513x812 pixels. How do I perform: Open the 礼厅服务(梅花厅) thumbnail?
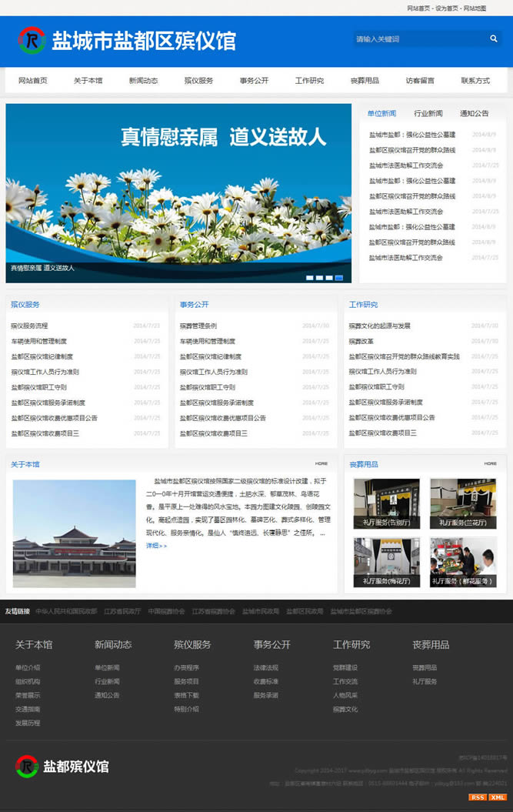pos(387,563)
